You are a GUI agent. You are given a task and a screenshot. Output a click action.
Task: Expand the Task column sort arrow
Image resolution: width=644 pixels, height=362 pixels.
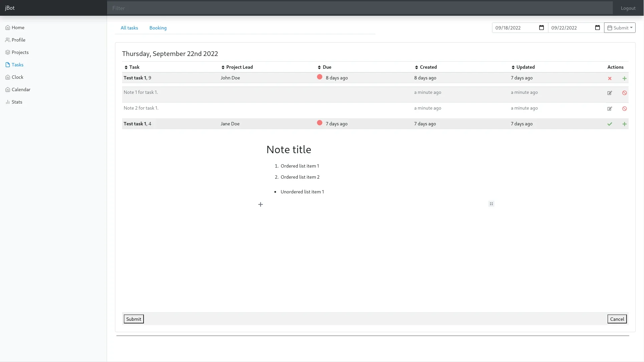pos(126,67)
